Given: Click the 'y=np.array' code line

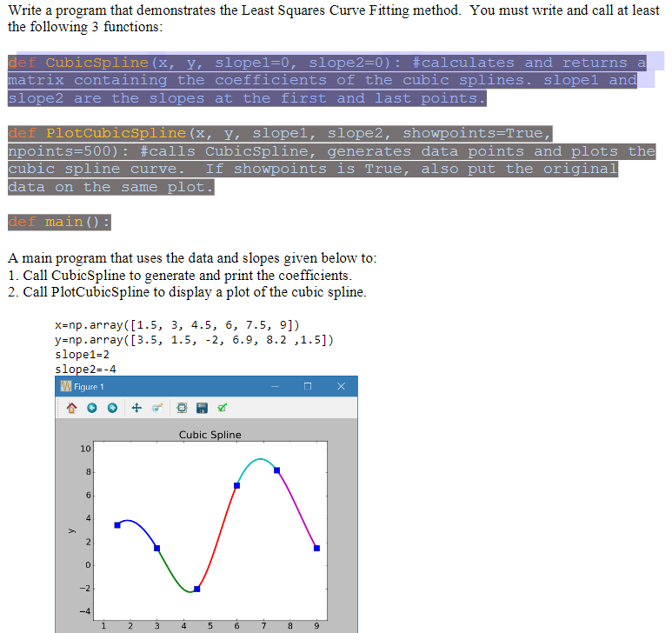Looking at the screenshot, I should coord(194,340).
